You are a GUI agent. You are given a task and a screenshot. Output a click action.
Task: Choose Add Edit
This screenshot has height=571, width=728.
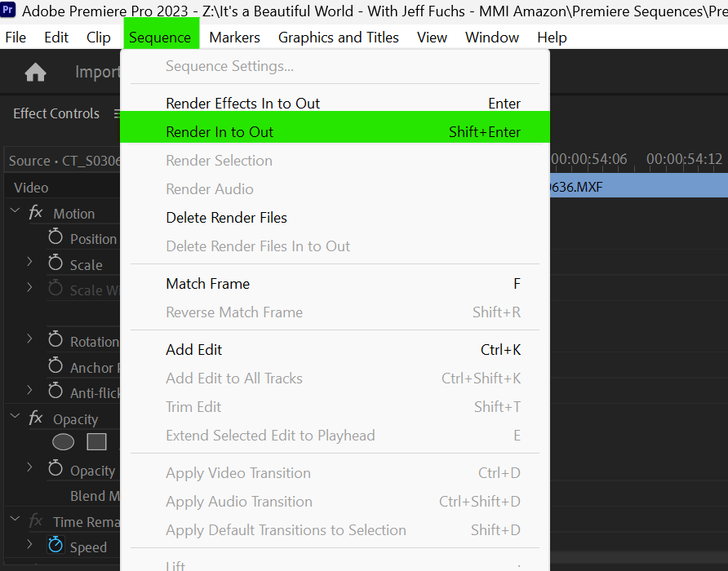pos(335,349)
